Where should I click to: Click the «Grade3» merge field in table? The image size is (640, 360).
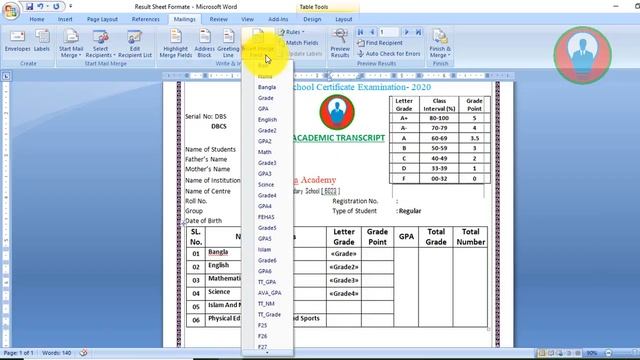pos(344,280)
